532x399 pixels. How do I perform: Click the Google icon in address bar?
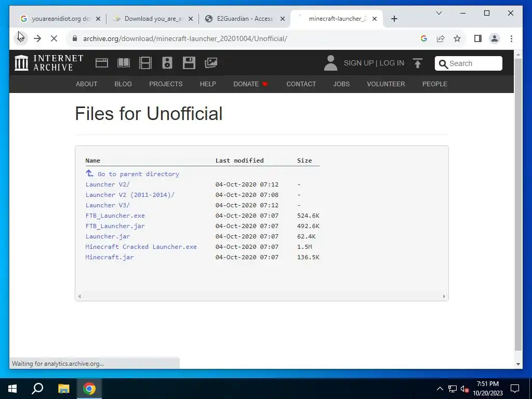423,38
